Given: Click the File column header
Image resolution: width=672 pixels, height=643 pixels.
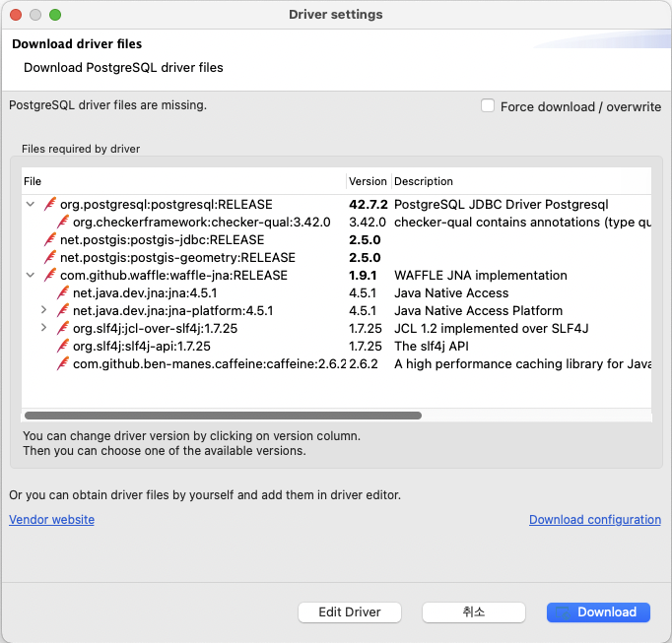Looking at the screenshot, I should click(183, 181).
